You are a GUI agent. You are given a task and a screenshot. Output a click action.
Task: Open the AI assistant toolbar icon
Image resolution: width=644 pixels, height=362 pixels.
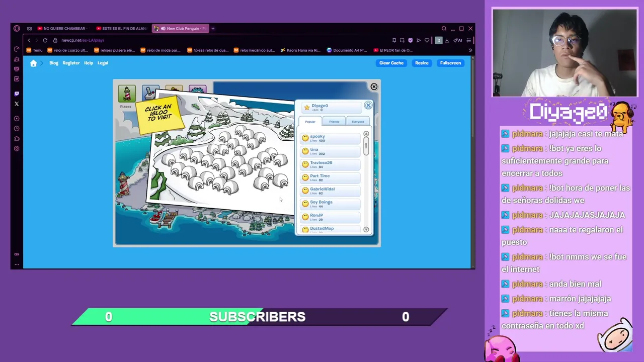[458, 40]
